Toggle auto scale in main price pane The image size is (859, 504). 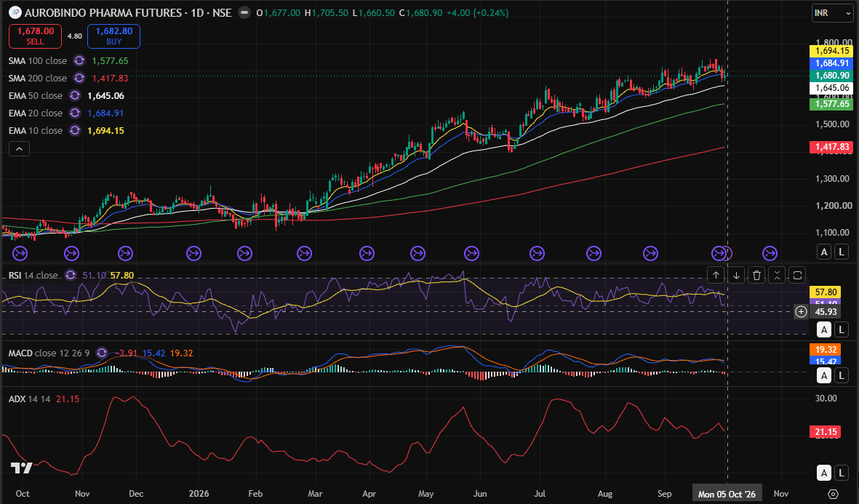[824, 252]
